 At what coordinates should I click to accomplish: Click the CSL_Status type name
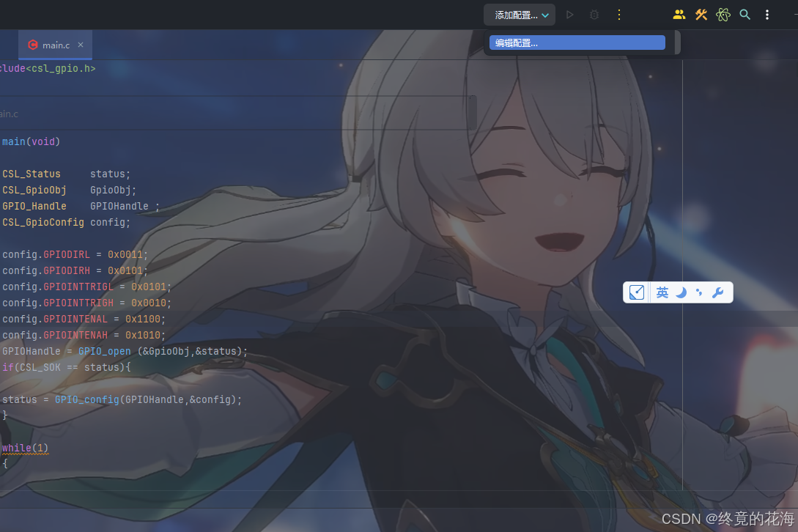click(x=32, y=174)
